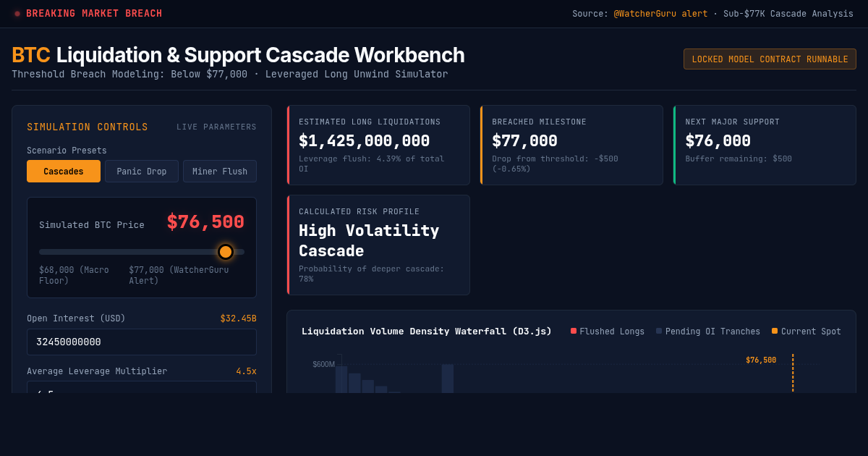This screenshot has height=456, width=868.
Task: Click the $32.45B open interest value
Action: [238, 318]
